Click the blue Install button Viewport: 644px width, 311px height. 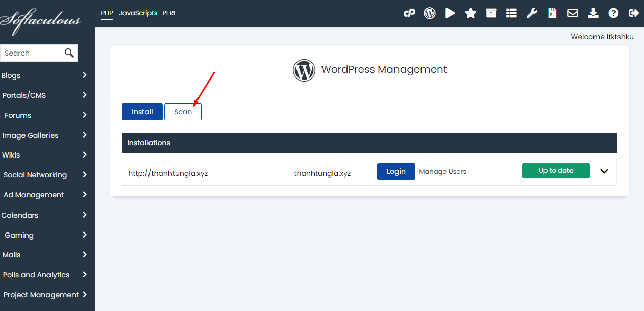tap(142, 112)
